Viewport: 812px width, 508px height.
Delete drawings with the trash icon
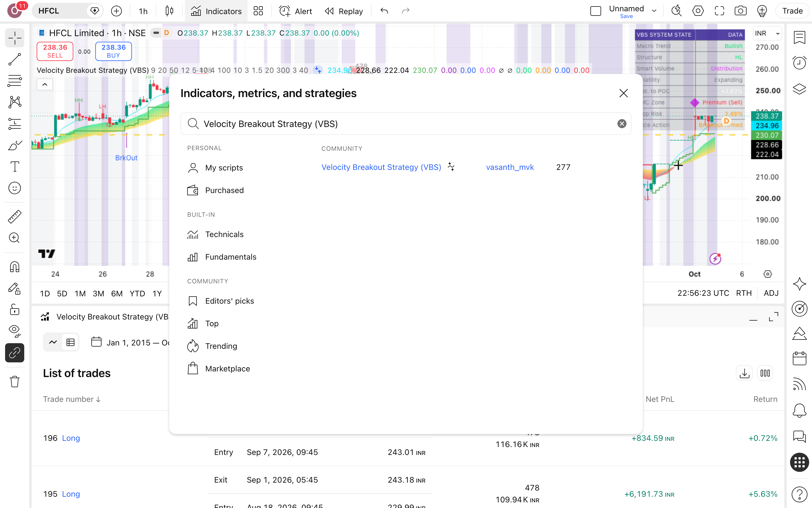tap(14, 382)
